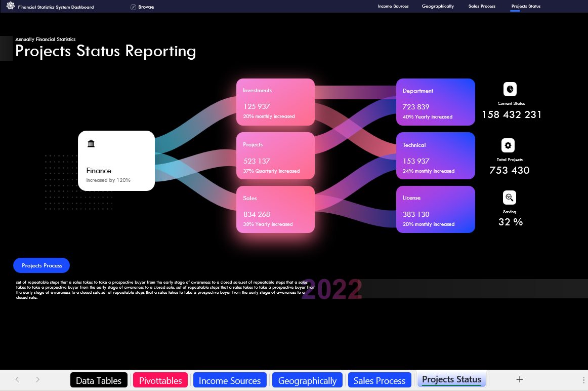Open the Income Sources sheet tab

pos(229,379)
